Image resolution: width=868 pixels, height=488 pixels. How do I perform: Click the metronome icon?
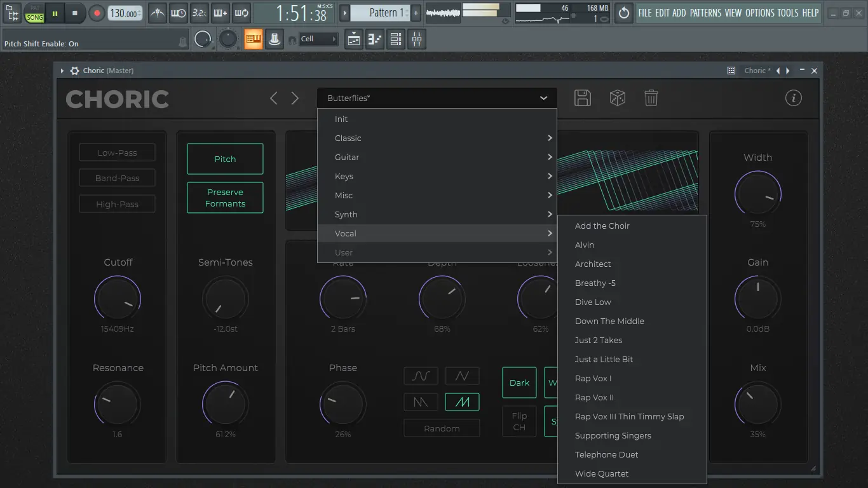click(158, 13)
